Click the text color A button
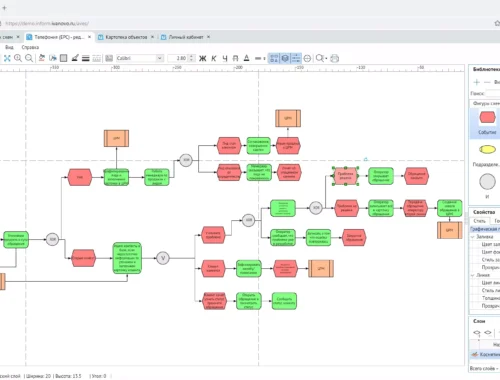Screen dimensions: 500x380 pos(247,58)
